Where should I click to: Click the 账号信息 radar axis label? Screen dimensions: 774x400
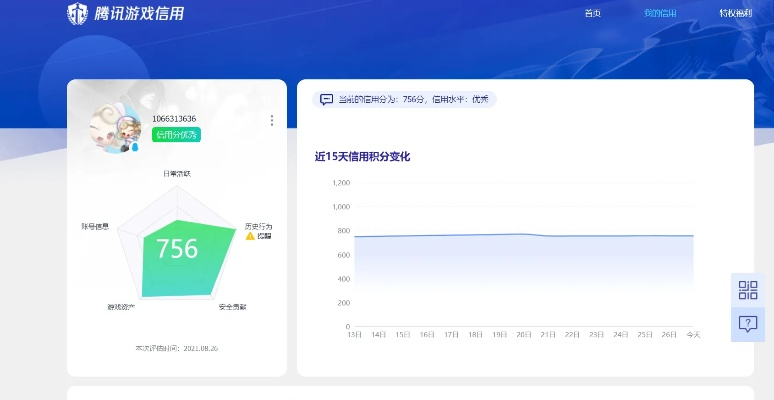coord(95,227)
